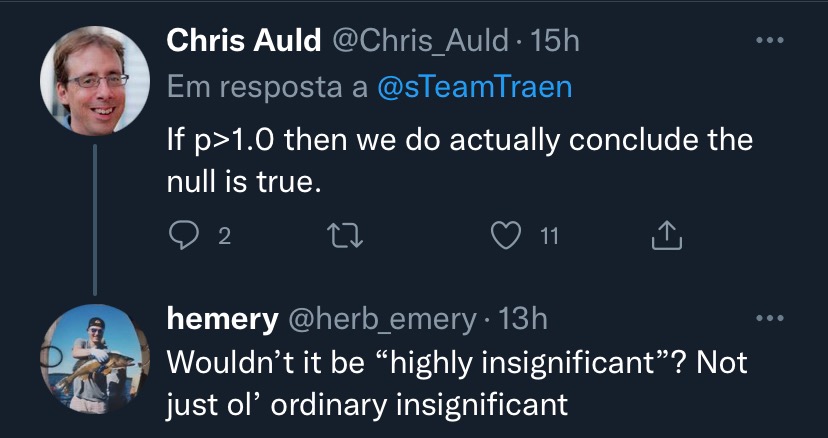Click the @Chris_Auld handle

[x=419, y=41]
